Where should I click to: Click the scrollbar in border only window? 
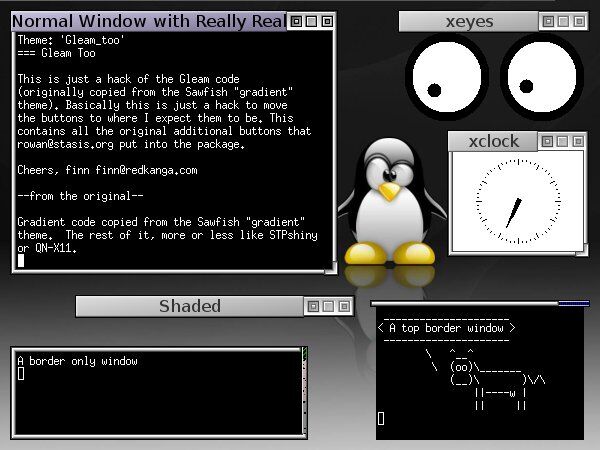click(x=305, y=392)
